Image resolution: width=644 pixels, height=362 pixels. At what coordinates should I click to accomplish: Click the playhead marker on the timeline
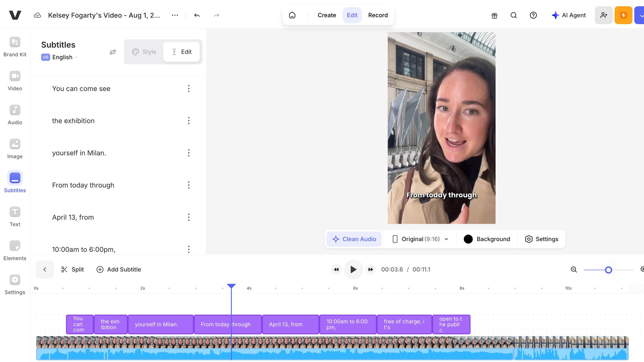231,286
